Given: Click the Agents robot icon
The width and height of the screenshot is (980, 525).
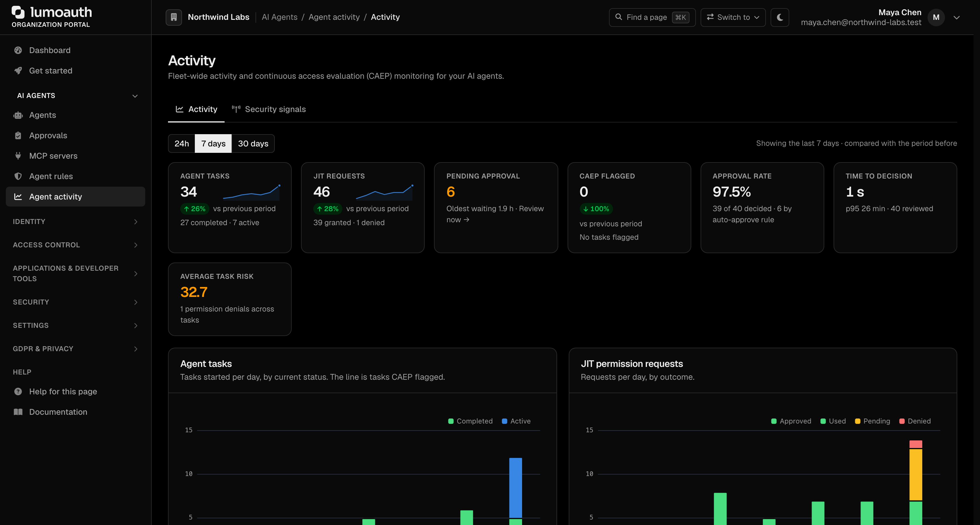Looking at the screenshot, I should click(18, 115).
